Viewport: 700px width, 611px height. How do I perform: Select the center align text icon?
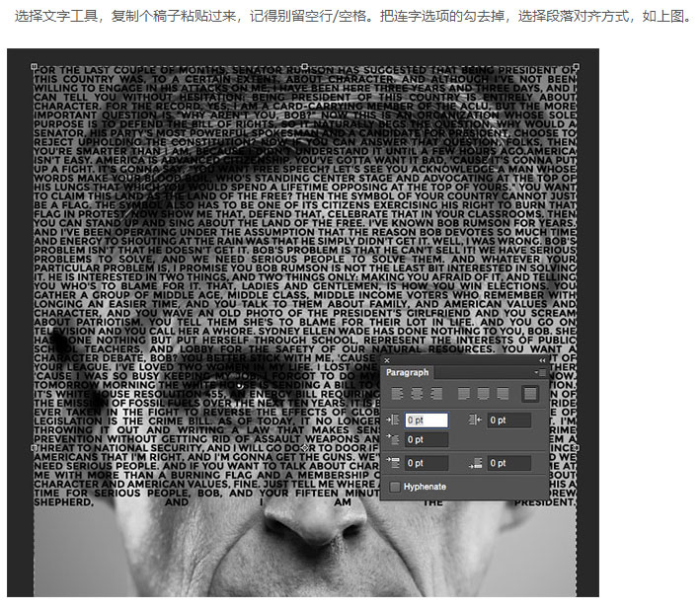coord(417,394)
